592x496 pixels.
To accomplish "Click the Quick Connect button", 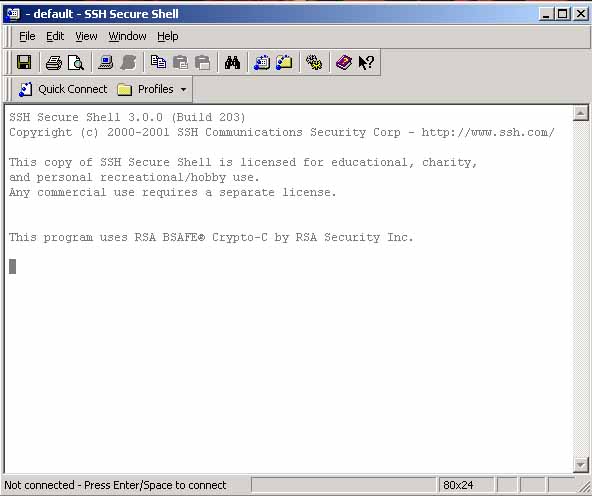I will coord(63,89).
